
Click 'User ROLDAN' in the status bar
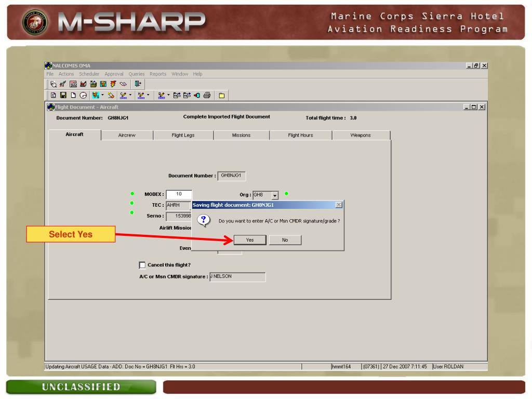click(448, 367)
